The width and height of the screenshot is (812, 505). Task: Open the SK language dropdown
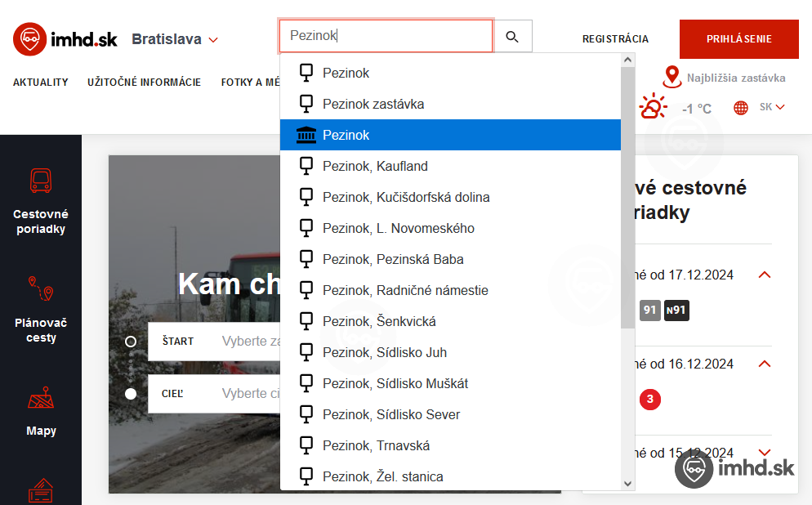[771, 107]
